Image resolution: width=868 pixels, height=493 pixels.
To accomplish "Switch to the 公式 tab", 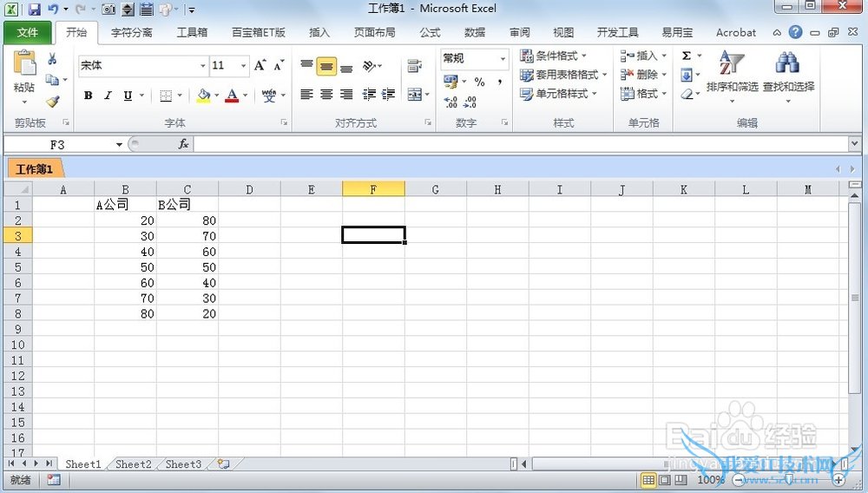I will [431, 33].
